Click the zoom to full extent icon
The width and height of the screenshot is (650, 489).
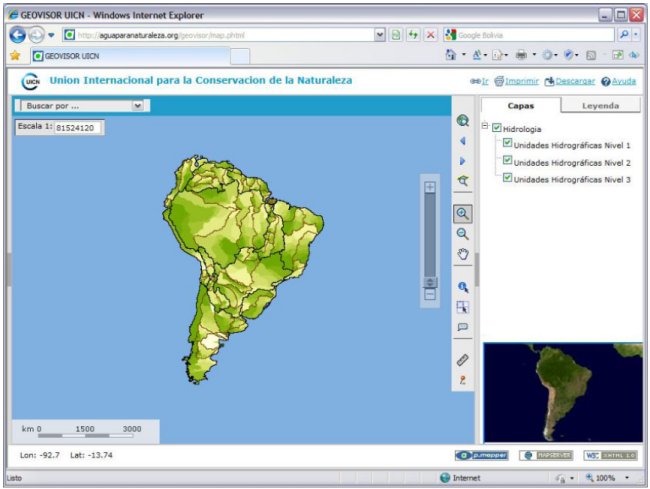pos(462,120)
